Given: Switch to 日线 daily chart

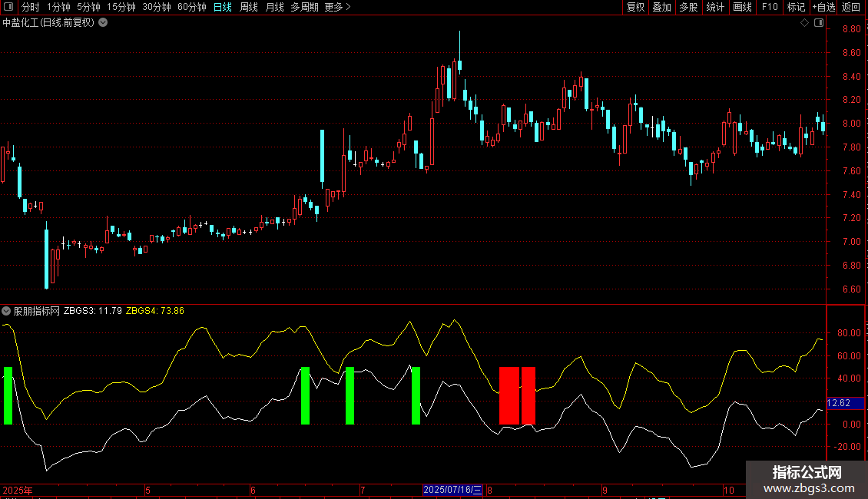Looking at the screenshot, I should click(223, 7).
